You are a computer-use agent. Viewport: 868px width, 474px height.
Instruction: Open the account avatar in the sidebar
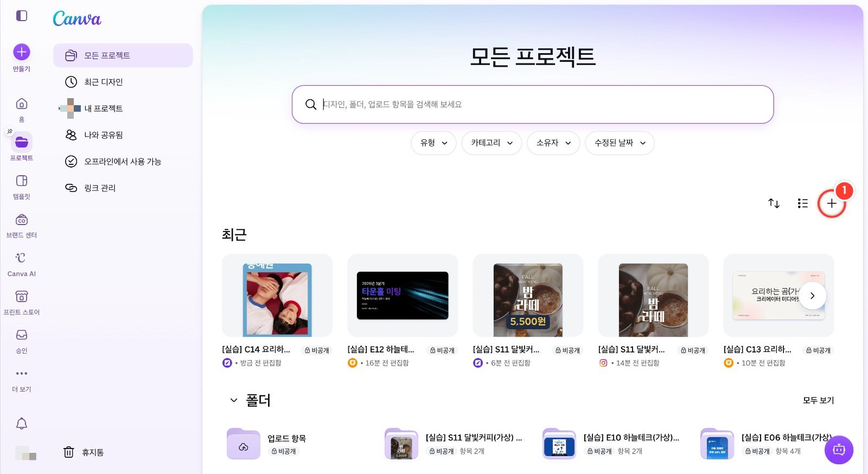[25, 453]
